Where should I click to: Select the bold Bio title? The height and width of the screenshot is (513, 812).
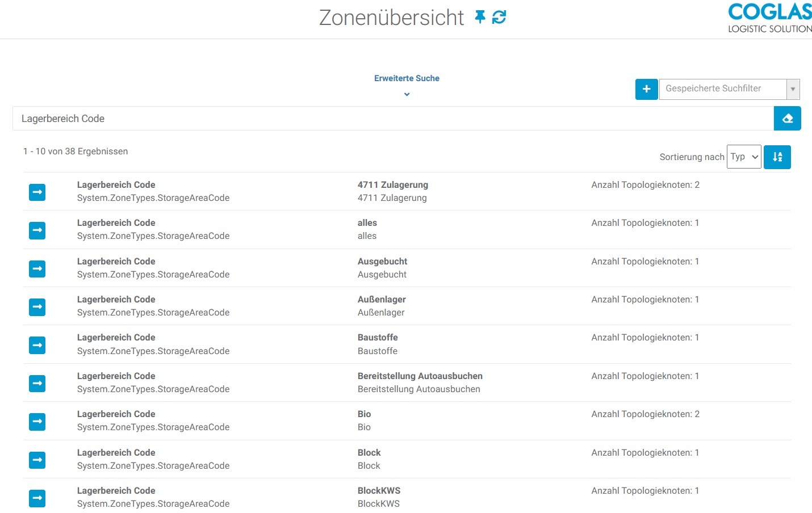(x=365, y=414)
